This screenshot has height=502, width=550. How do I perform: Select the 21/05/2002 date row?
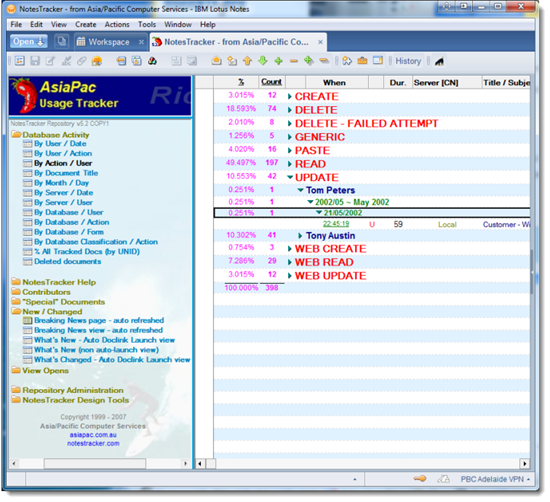tap(372, 213)
